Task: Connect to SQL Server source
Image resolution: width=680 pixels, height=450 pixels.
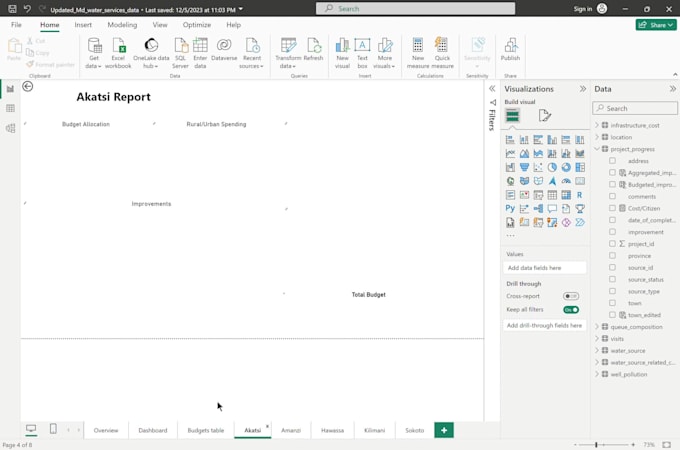Action: (180, 52)
